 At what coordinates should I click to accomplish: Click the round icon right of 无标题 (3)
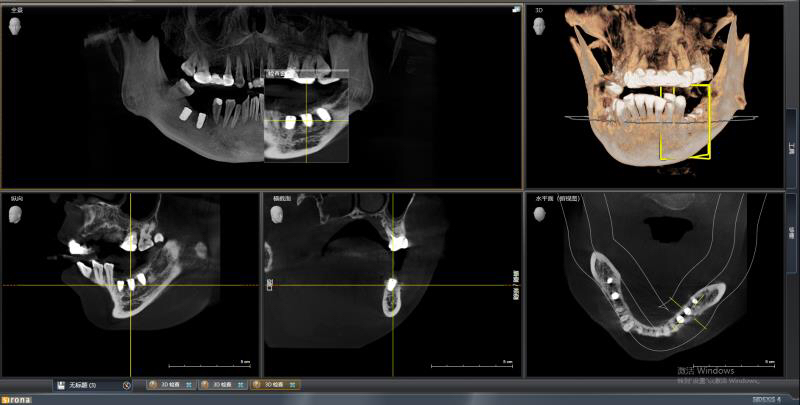(126, 384)
